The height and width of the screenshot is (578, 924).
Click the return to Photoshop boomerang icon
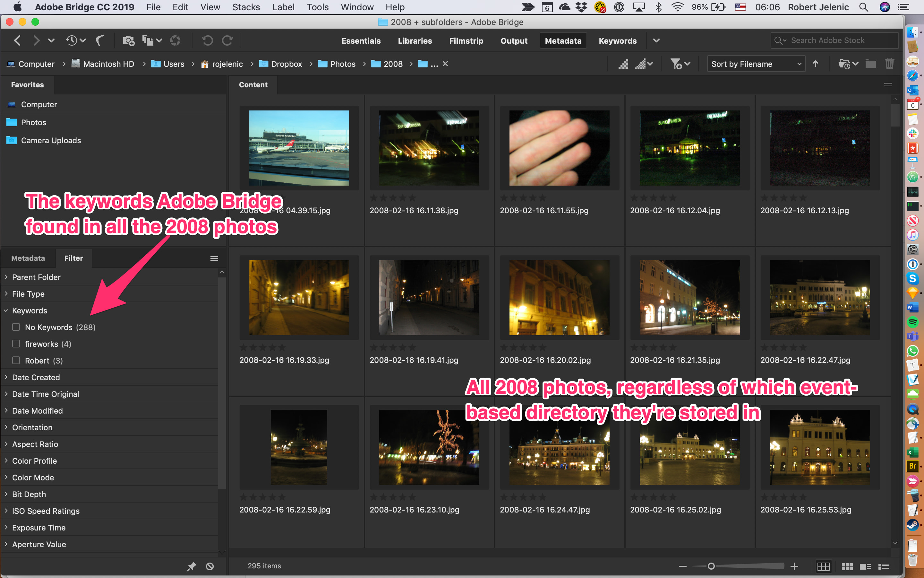click(100, 40)
